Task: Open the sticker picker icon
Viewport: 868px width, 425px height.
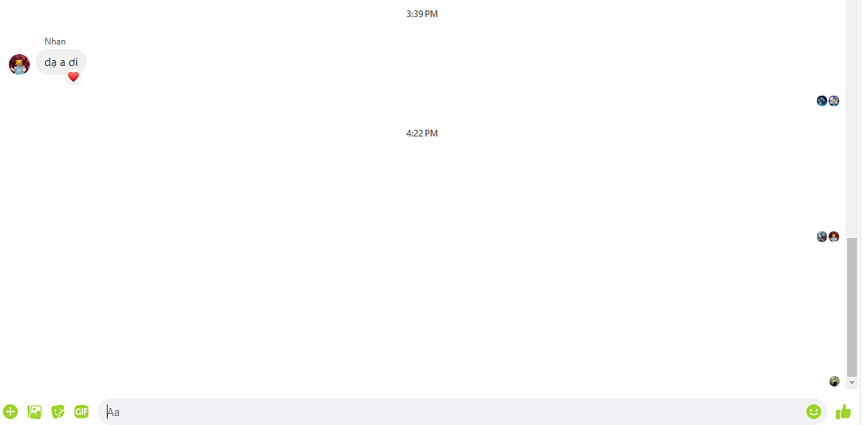Action: point(58,412)
